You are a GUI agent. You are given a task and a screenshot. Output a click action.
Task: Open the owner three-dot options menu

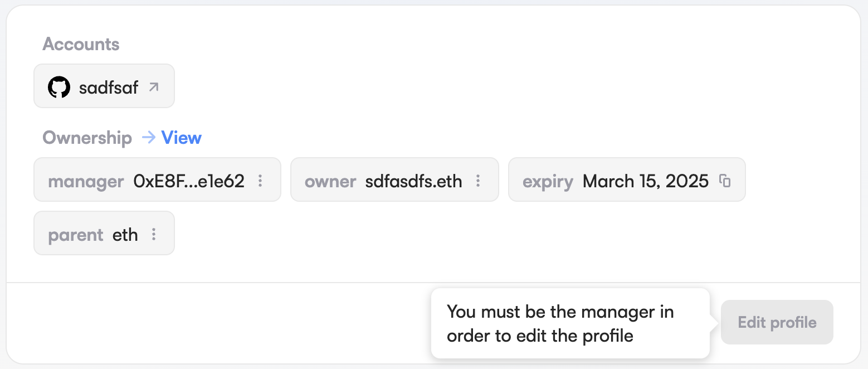coord(477,181)
